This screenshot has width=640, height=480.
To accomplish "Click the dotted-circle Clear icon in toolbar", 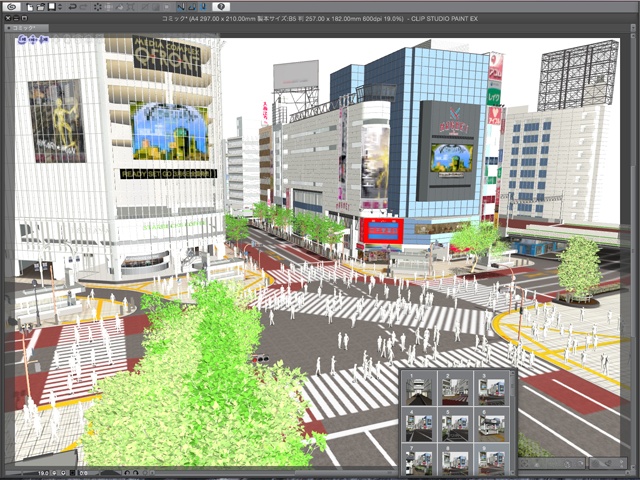I will pos(98,7).
